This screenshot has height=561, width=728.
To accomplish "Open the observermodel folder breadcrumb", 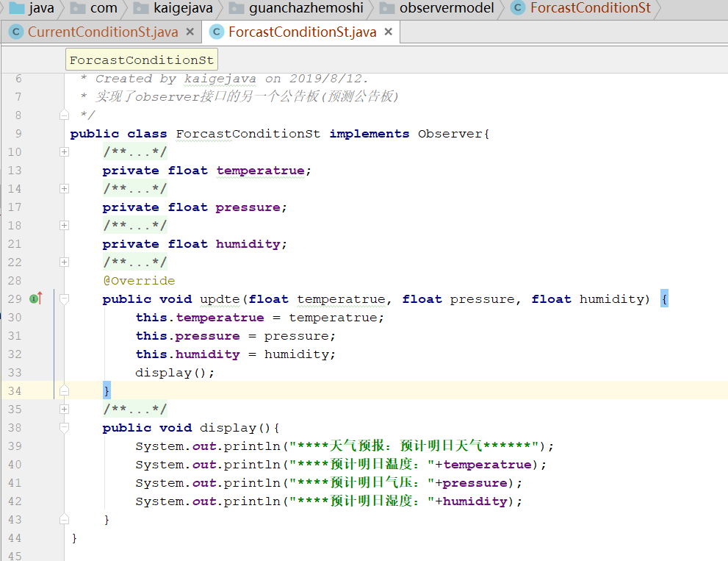I will pyautogui.click(x=437, y=8).
